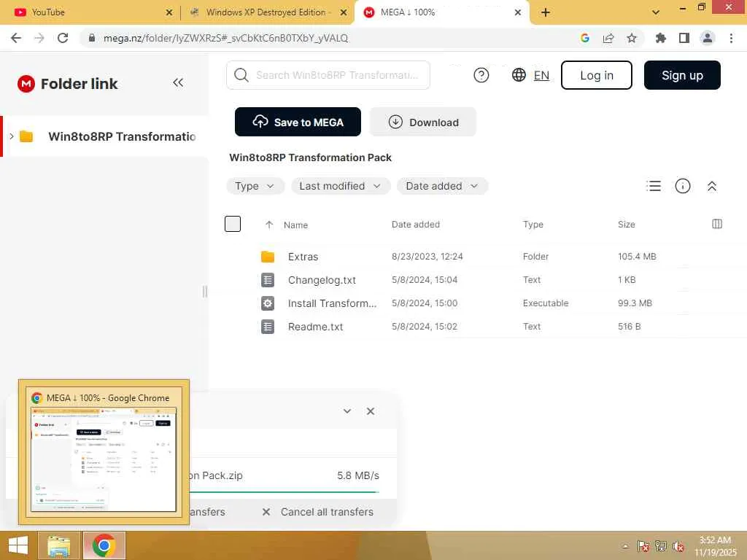Open the Chrome profile avatar
747x560 pixels.
pyautogui.click(x=708, y=38)
